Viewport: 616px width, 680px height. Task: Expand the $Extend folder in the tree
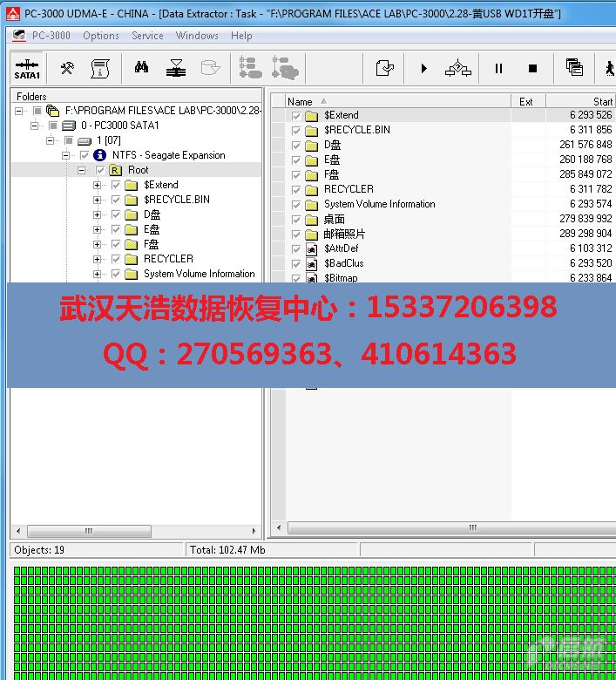[x=98, y=185]
